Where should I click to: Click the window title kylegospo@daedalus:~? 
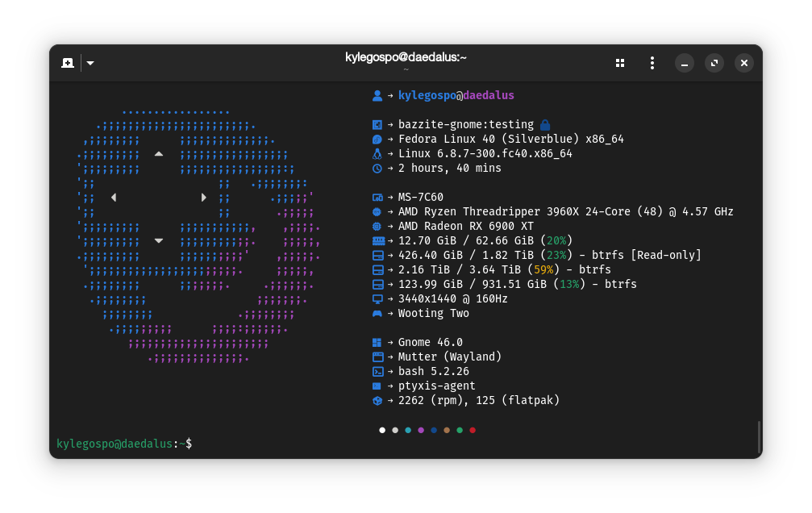coord(406,57)
